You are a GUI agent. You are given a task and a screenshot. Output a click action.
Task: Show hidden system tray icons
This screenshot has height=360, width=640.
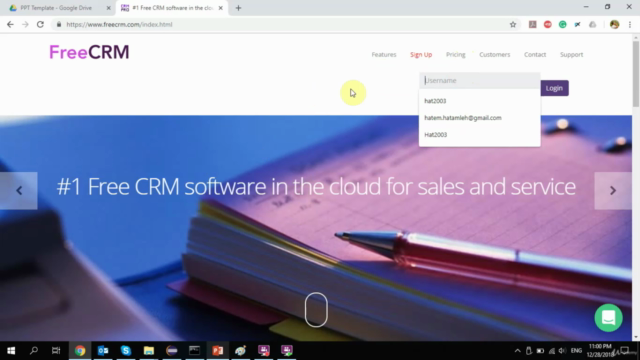pyautogui.click(x=517, y=351)
